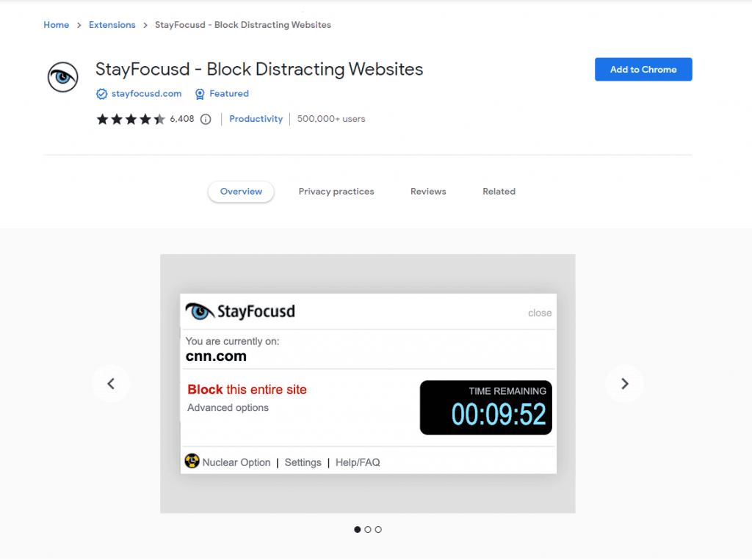The height and width of the screenshot is (560, 752).
Task: Click the StayFocusd wordmark in popup
Action: (256, 312)
